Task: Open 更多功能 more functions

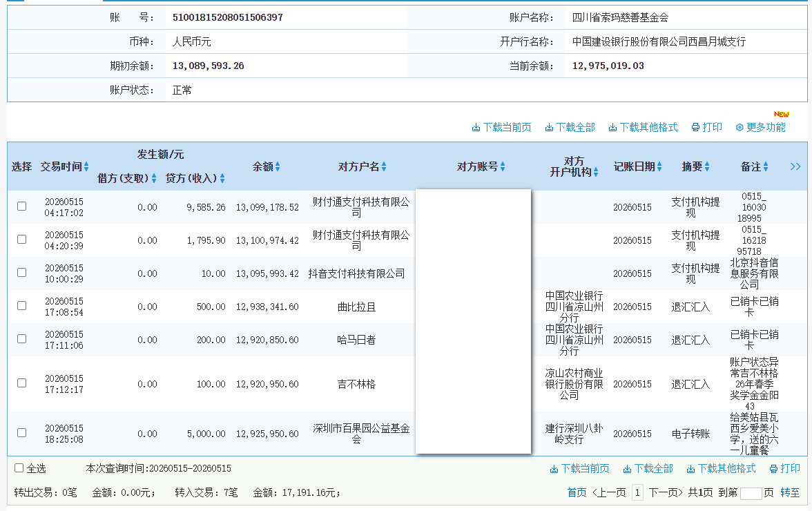Action: pos(760,127)
